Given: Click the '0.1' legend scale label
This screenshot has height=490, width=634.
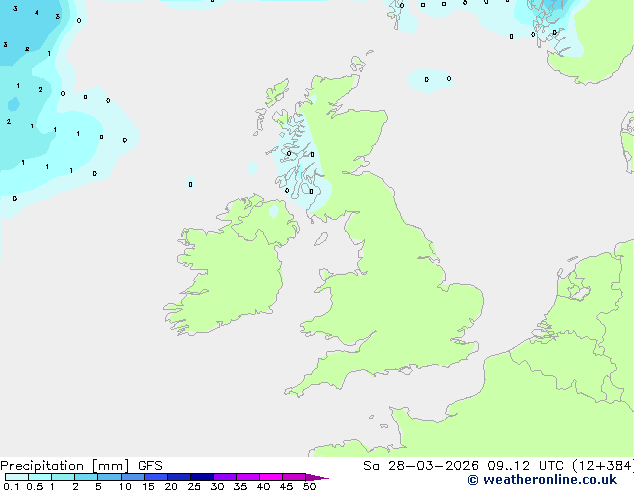Looking at the screenshot, I should tap(11, 486).
